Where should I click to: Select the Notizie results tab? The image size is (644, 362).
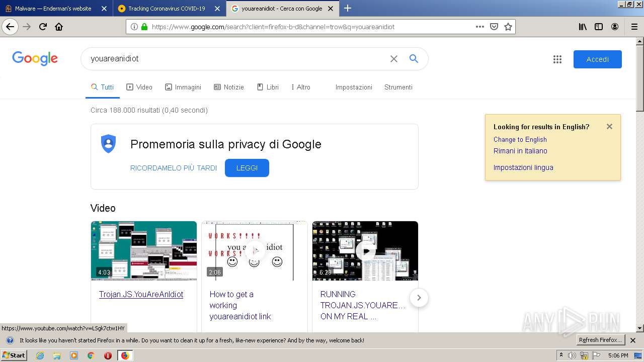pos(229,87)
